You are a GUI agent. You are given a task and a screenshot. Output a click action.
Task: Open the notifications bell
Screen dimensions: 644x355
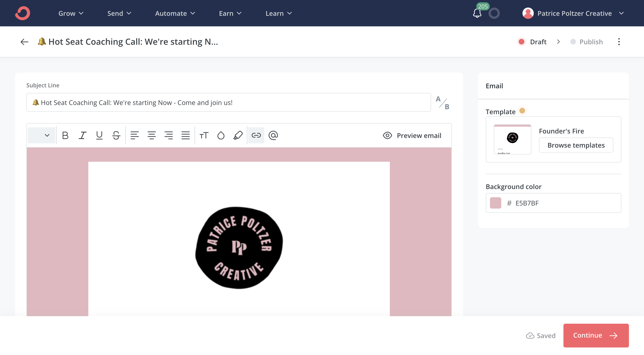click(477, 13)
